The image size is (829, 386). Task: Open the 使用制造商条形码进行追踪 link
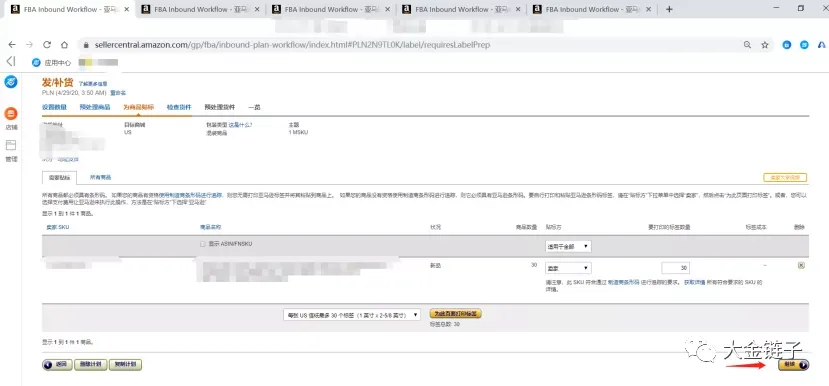(191, 195)
